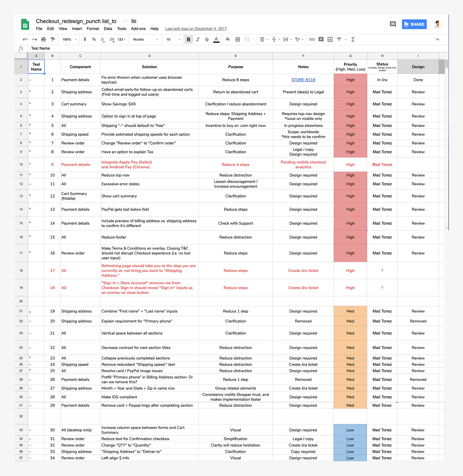This screenshot has height=476, width=463.
Task: Open the Format menu
Action: (93, 29)
